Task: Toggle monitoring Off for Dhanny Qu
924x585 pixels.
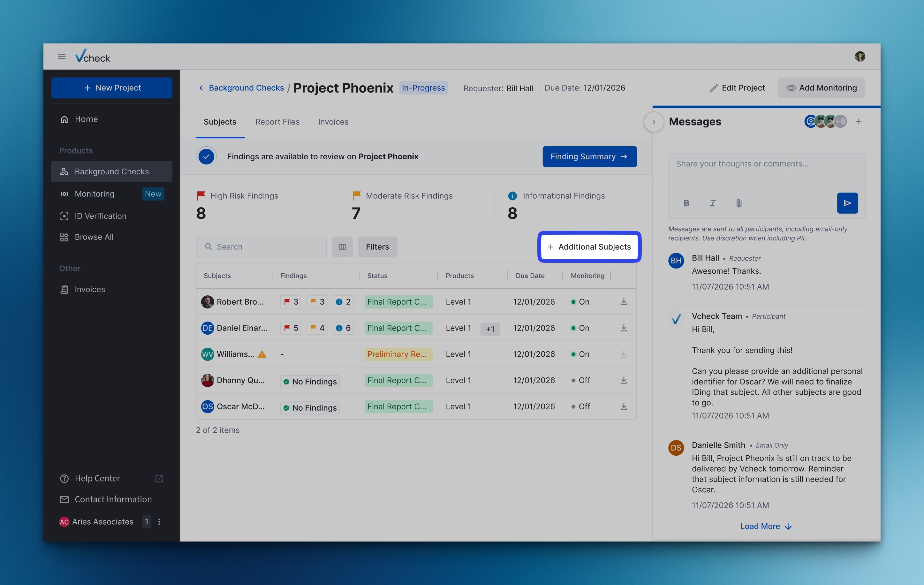Action: [x=580, y=380]
